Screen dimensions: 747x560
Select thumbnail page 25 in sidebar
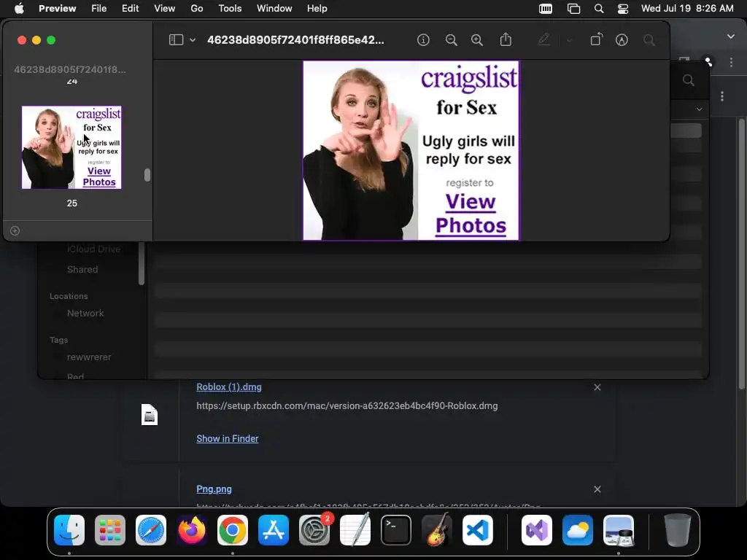[71, 147]
